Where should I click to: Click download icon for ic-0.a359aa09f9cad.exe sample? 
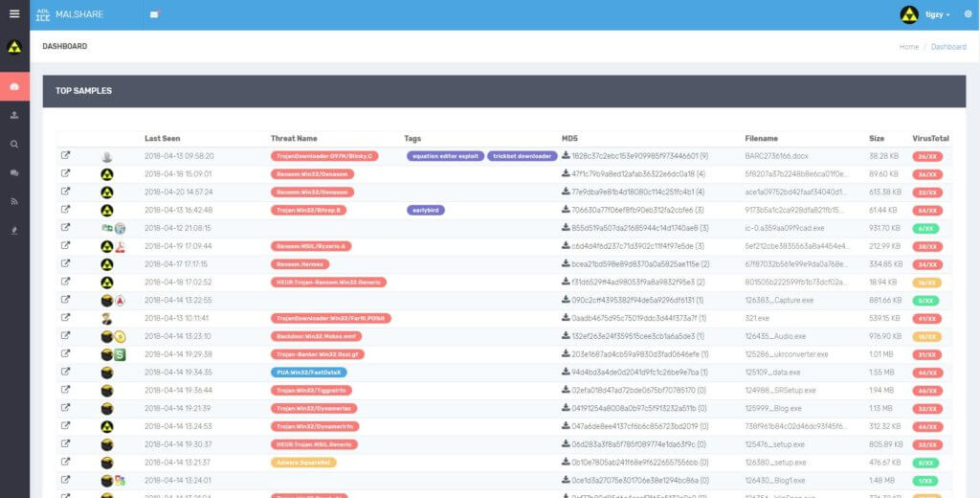[x=566, y=228]
